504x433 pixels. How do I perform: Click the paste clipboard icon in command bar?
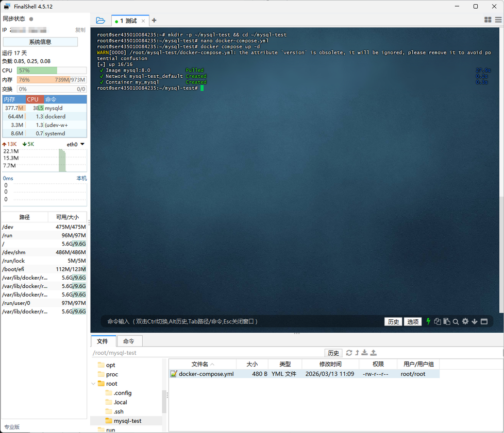point(447,322)
